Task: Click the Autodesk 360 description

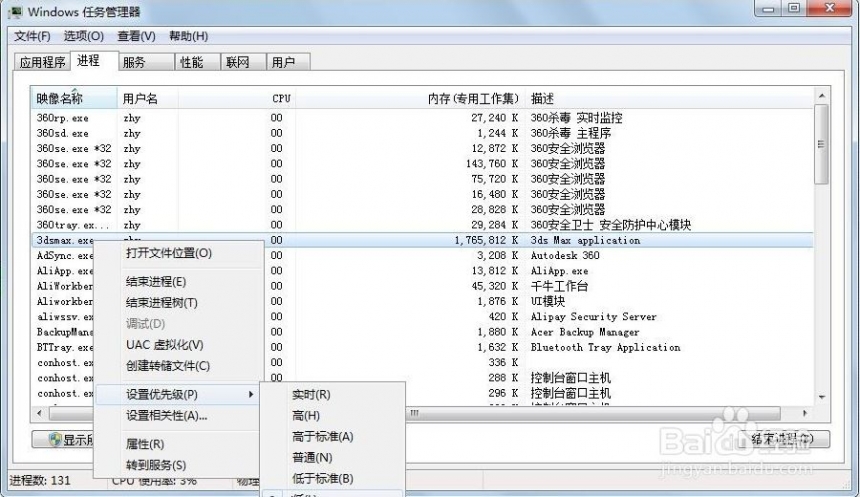Action: pyautogui.click(x=565, y=256)
